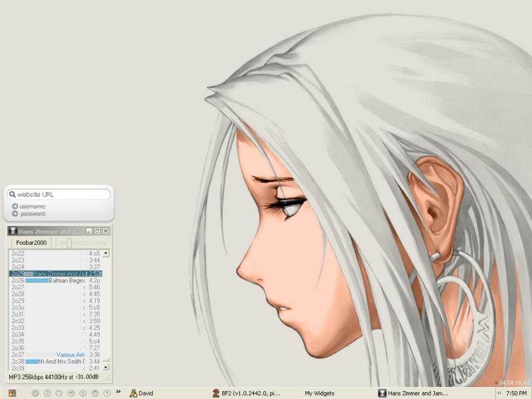Close the Foobar2000 window

(x=106, y=231)
